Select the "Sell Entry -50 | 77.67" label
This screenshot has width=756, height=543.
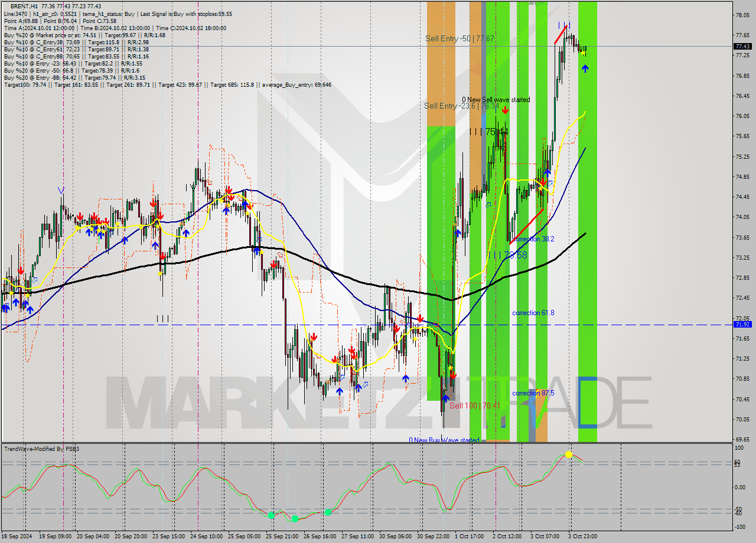(460, 38)
